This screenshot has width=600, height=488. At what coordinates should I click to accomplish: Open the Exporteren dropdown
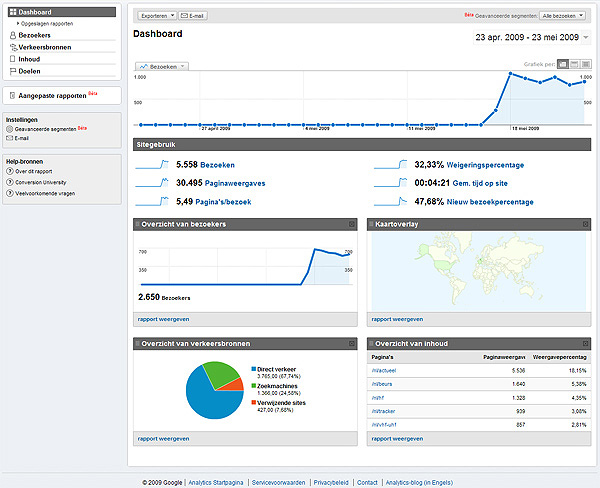(x=157, y=16)
